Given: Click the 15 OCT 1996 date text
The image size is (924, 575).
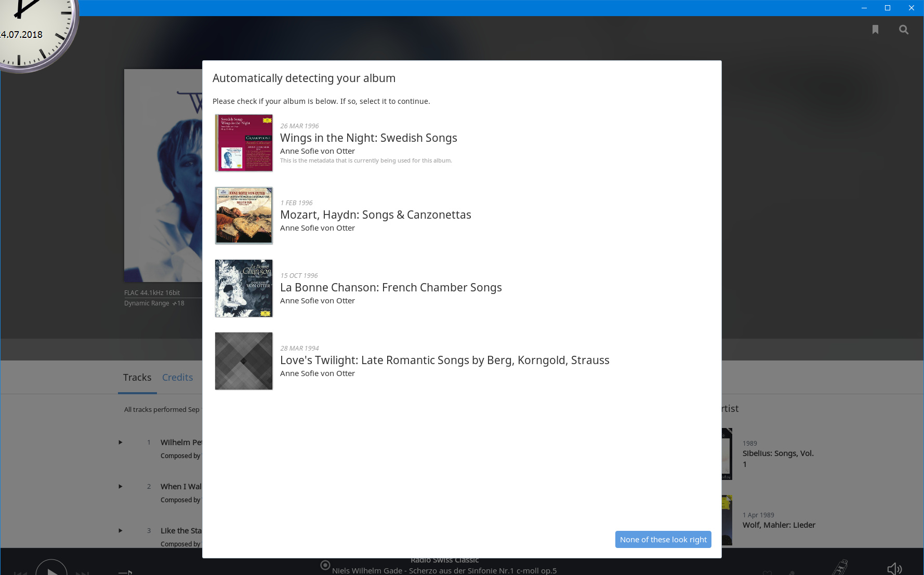Looking at the screenshot, I should [x=299, y=276].
